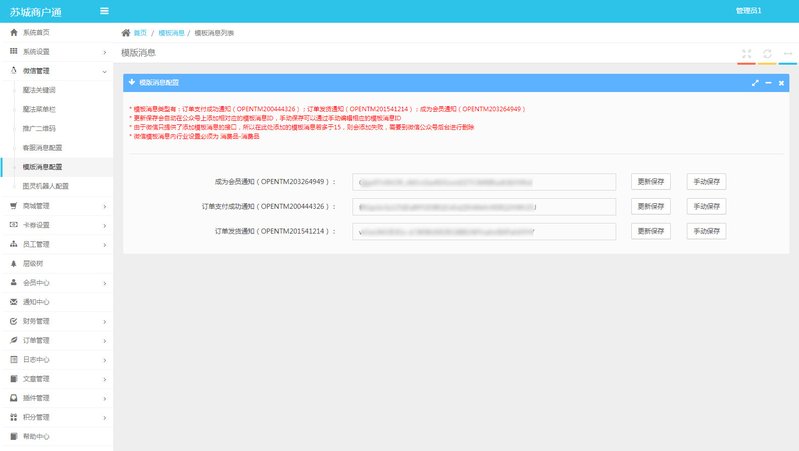Click the fullscreen icon in the page toolbar
The image size is (799, 451).
746,53
